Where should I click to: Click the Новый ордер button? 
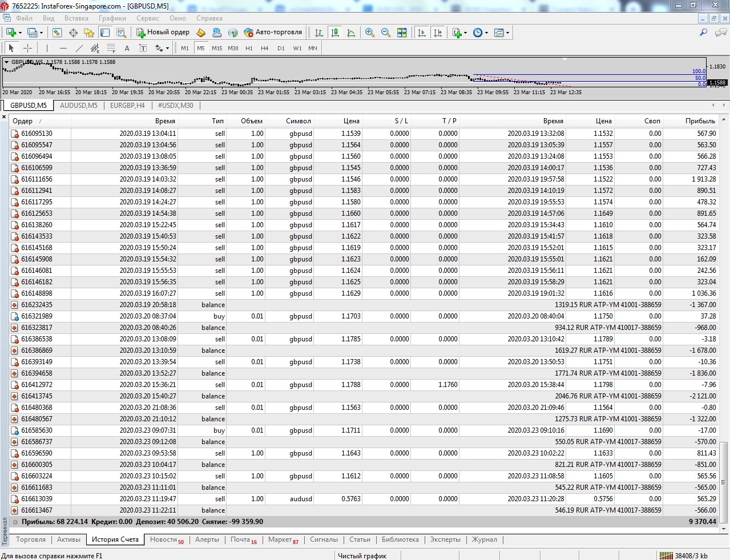163,33
